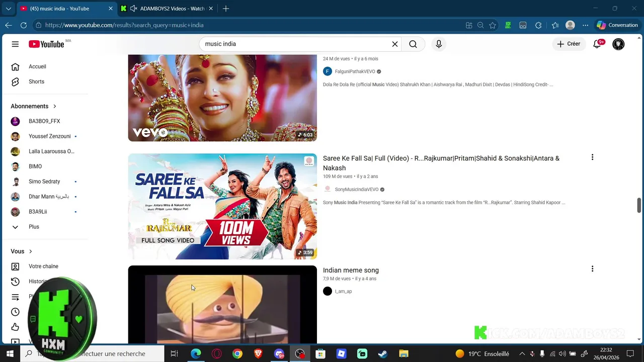This screenshot has height=362, width=644.
Task: Launch Opera from the taskbar
Action: [217, 354]
